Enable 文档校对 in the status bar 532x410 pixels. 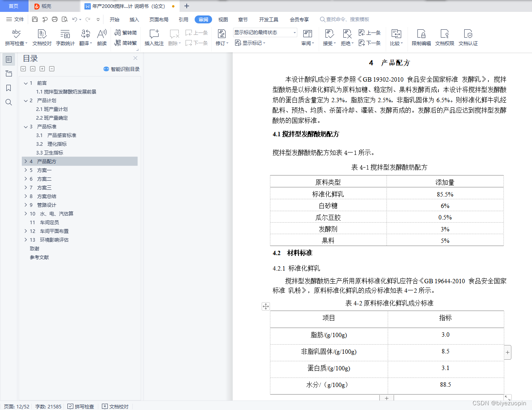click(x=115, y=406)
